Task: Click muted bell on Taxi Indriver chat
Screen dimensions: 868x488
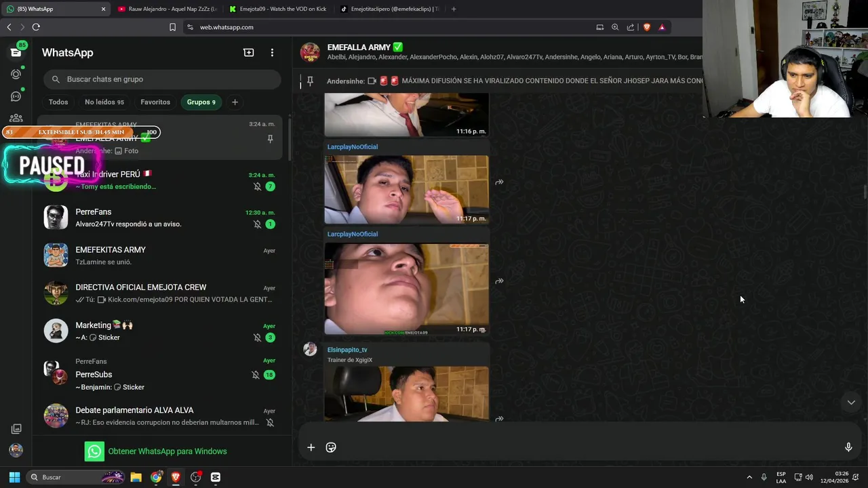Action: tap(257, 186)
